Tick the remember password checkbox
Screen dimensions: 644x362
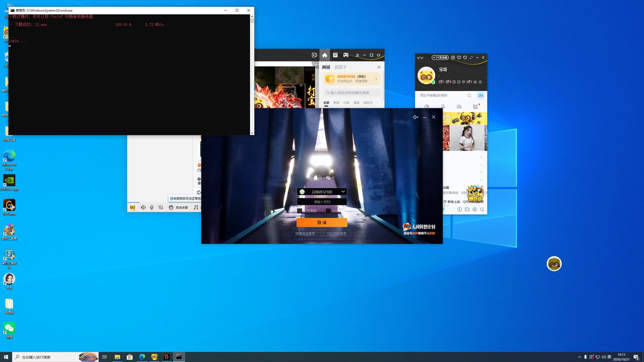click(300, 211)
